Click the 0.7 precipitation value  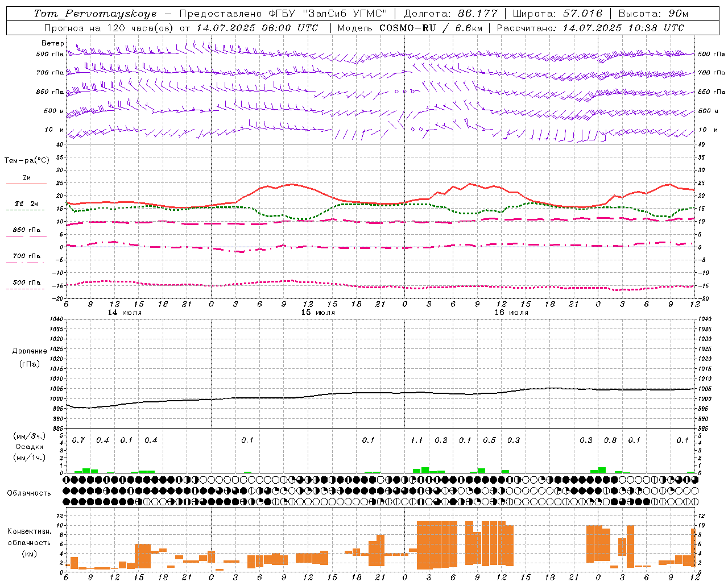(78, 440)
